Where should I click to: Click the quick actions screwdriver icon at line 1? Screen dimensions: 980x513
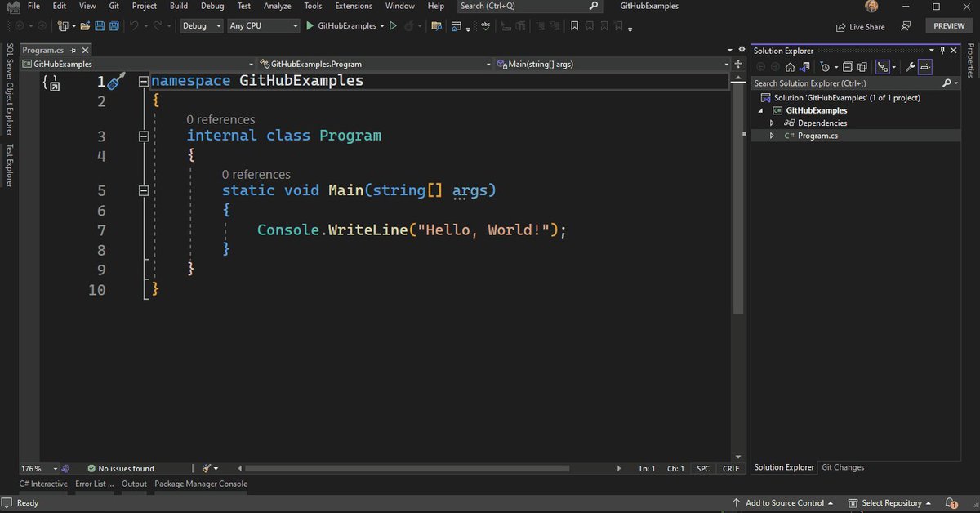point(117,81)
